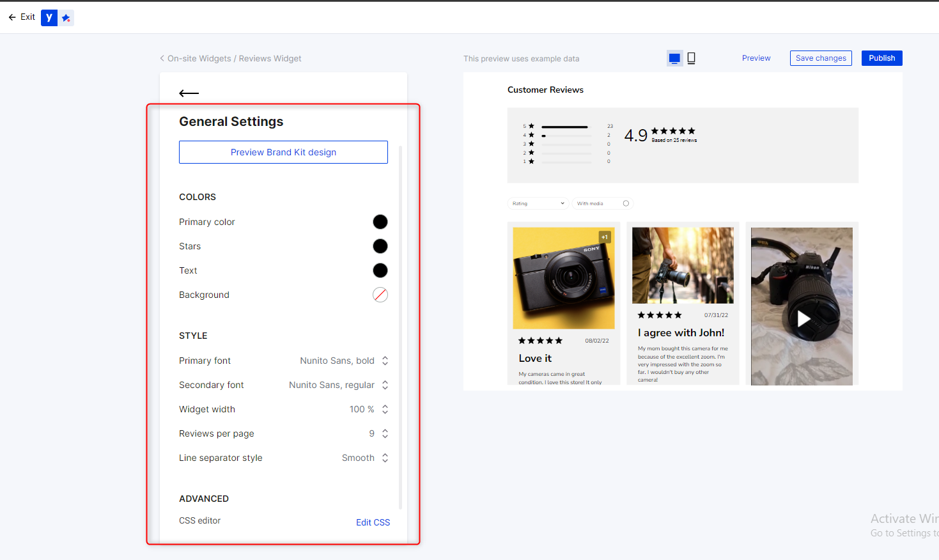939x560 pixels.
Task: Click the Save changes button
Action: coord(821,58)
